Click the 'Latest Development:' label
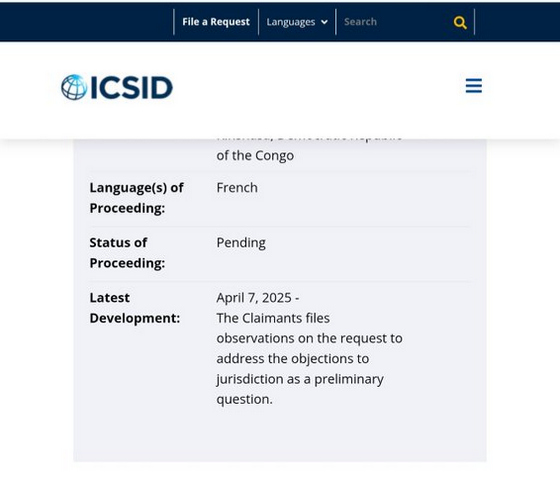Screen dimensions: 560x480 tap(135, 308)
